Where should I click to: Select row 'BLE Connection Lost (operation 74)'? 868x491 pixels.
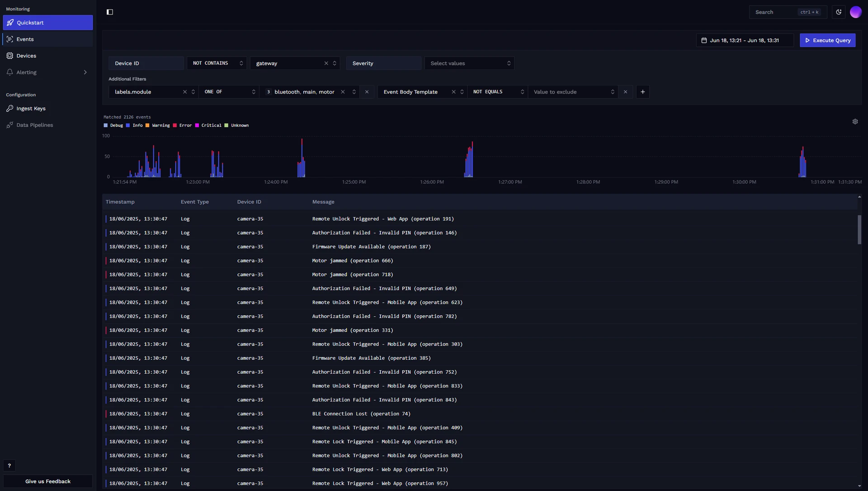pos(480,414)
